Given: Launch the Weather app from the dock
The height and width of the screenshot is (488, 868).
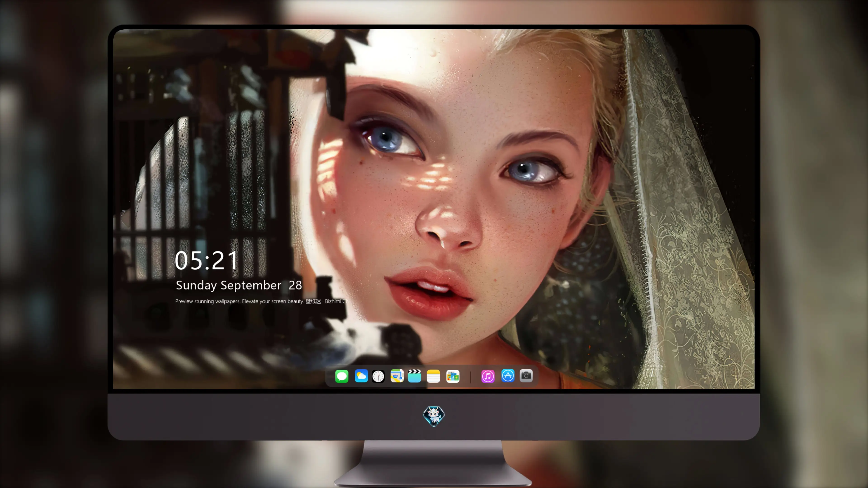Looking at the screenshot, I should (361, 376).
